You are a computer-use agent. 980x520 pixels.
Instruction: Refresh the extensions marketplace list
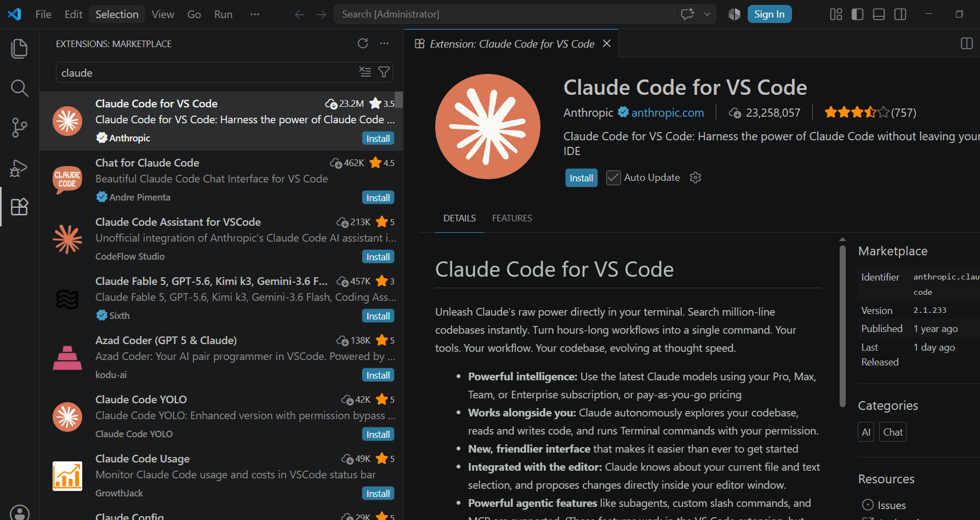(x=363, y=43)
